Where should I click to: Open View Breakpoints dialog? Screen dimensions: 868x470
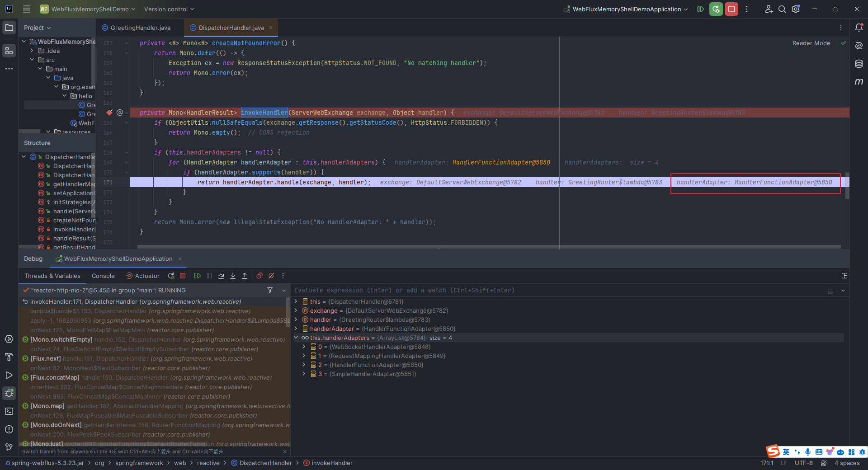tap(259, 276)
